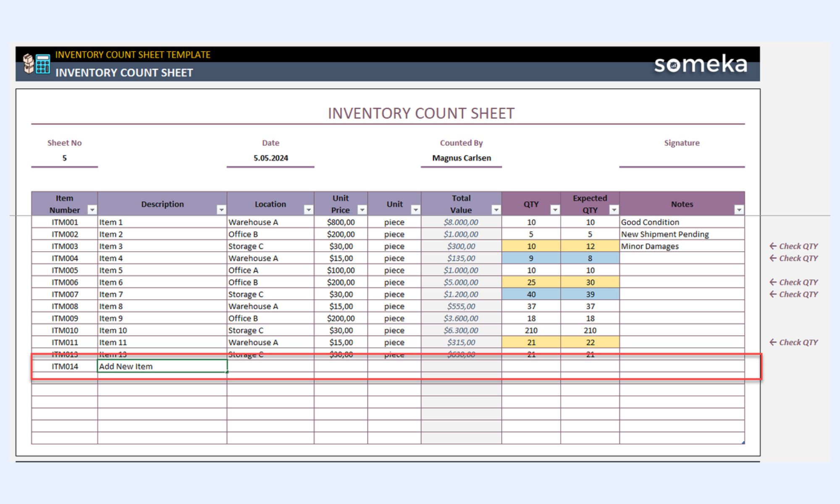This screenshot has height=504, width=840.
Task: Select Expected QTY 39 for ITM007
Action: (590, 294)
